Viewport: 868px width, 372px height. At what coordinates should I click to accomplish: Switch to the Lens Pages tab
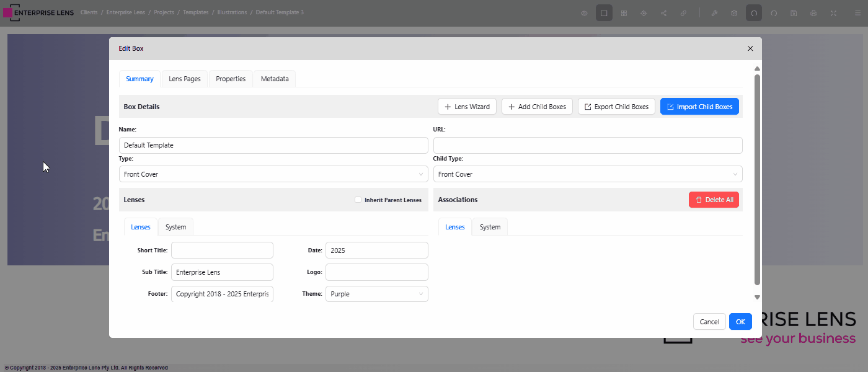coord(185,79)
